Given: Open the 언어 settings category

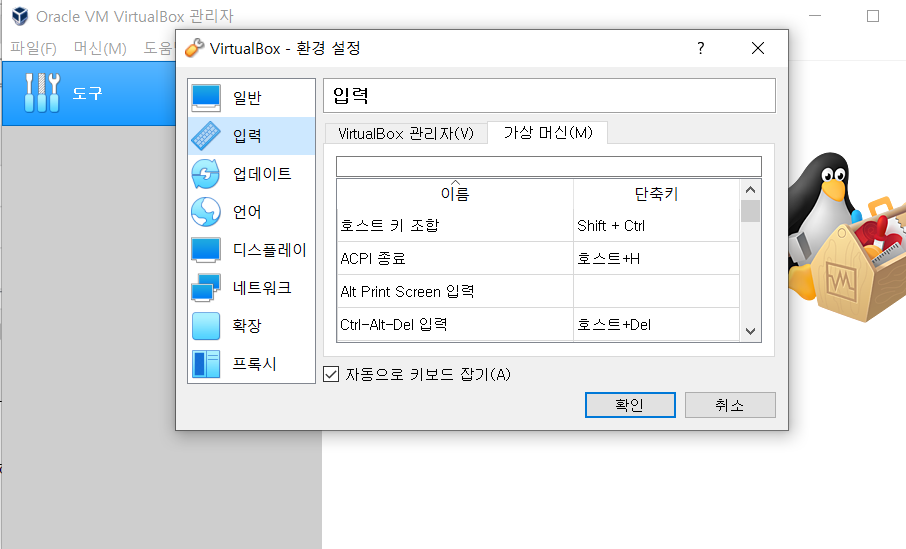Looking at the screenshot, I should (252, 212).
